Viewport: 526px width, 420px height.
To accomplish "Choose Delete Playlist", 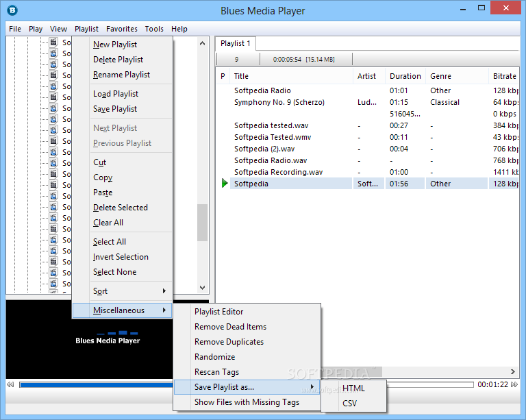I will [x=123, y=60].
